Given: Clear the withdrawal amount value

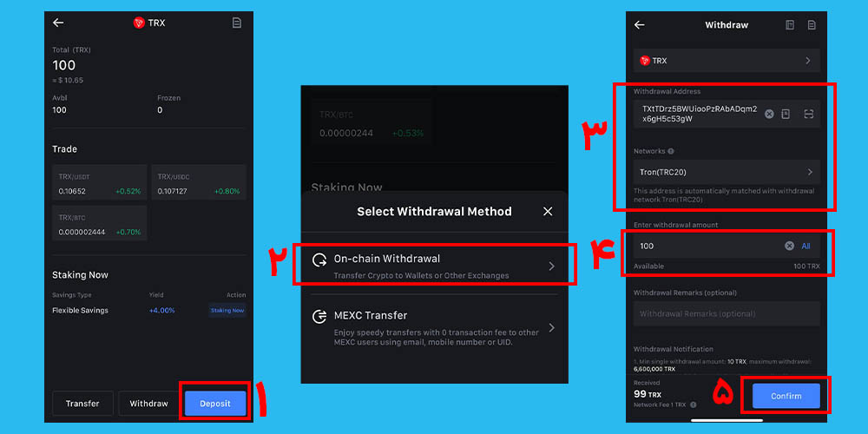Looking at the screenshot, I should click(789, 246).
